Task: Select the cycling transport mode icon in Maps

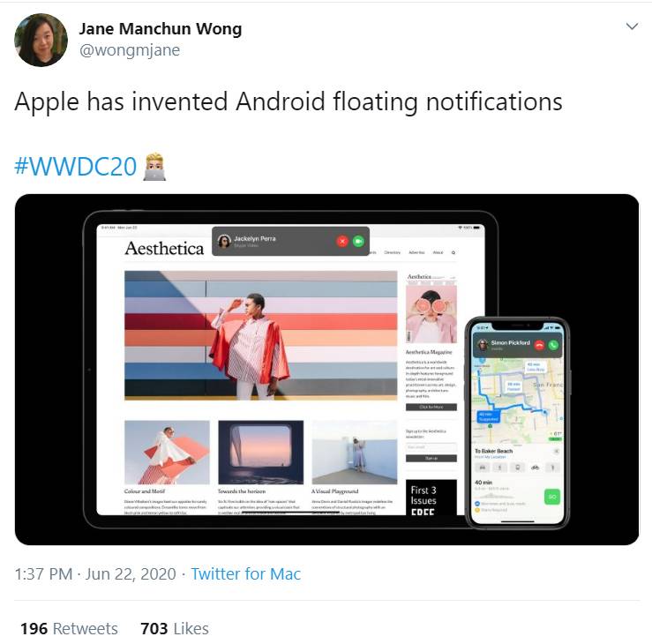Action: coord(536,468)
